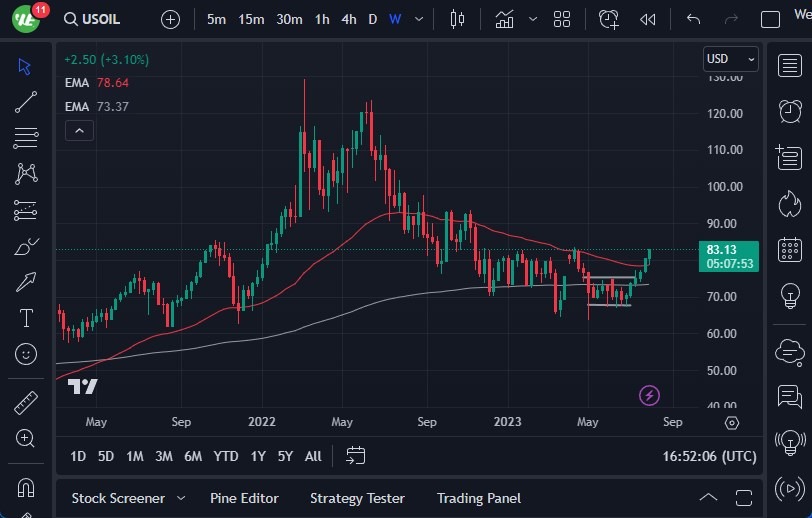This screenshot has height=518, width=812.
Task: Open the Pine Editor tab
Action: (244, 498)
